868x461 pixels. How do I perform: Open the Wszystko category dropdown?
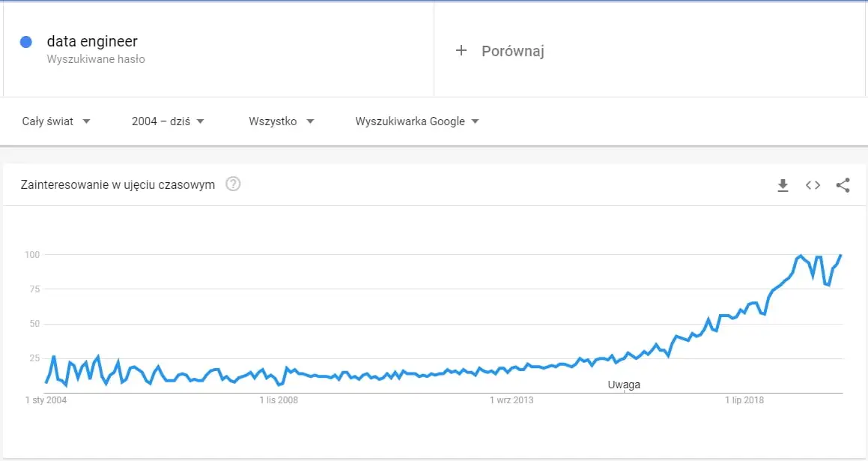click(x=281, y=121)
